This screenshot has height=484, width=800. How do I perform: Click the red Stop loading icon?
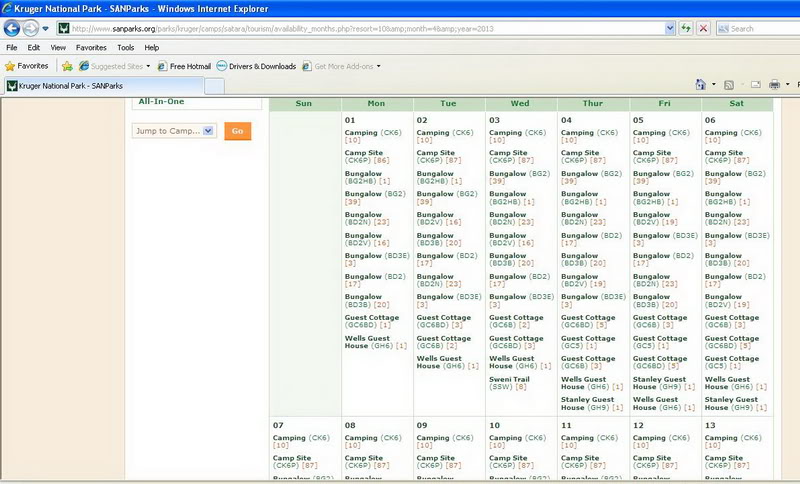(703, 29)
